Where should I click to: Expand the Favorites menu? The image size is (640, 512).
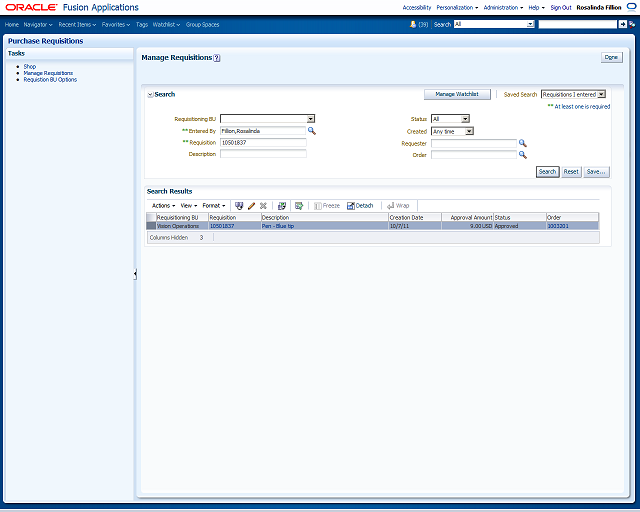[x=116, y=24]
